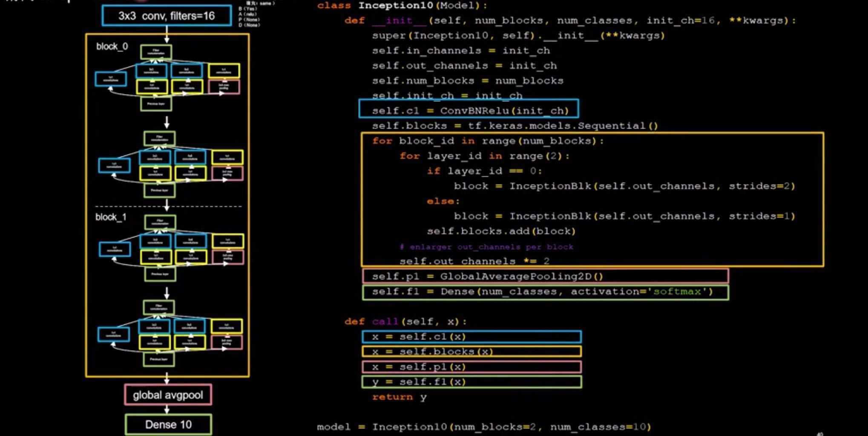Click "if layer_id == 0:" line

pyautogui.click(x=485, y=171)
